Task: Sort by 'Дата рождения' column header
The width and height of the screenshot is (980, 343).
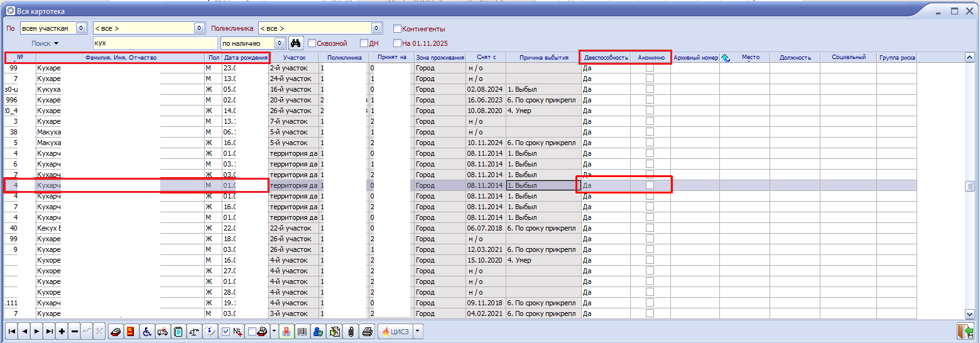Action: 246,58
